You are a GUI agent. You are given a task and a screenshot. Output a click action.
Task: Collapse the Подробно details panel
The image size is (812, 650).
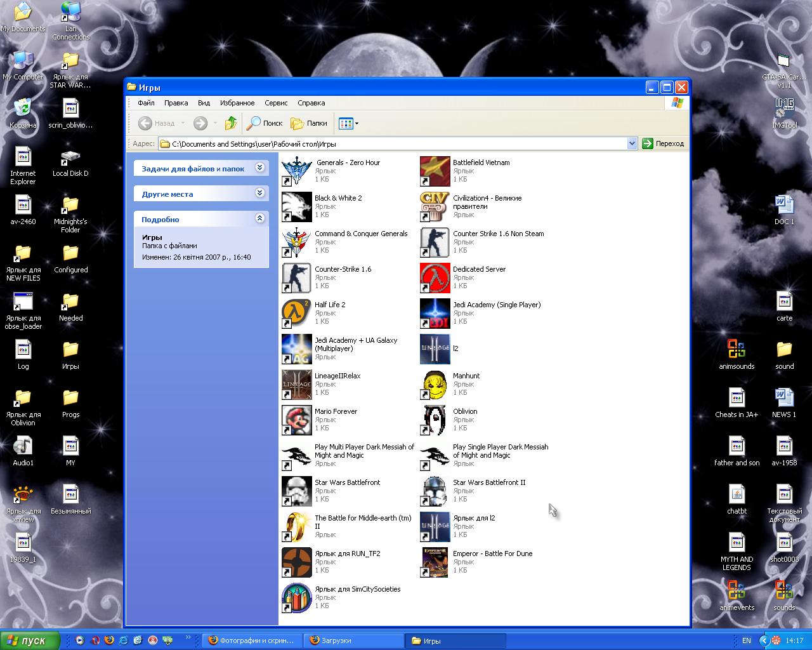point(259,218)
